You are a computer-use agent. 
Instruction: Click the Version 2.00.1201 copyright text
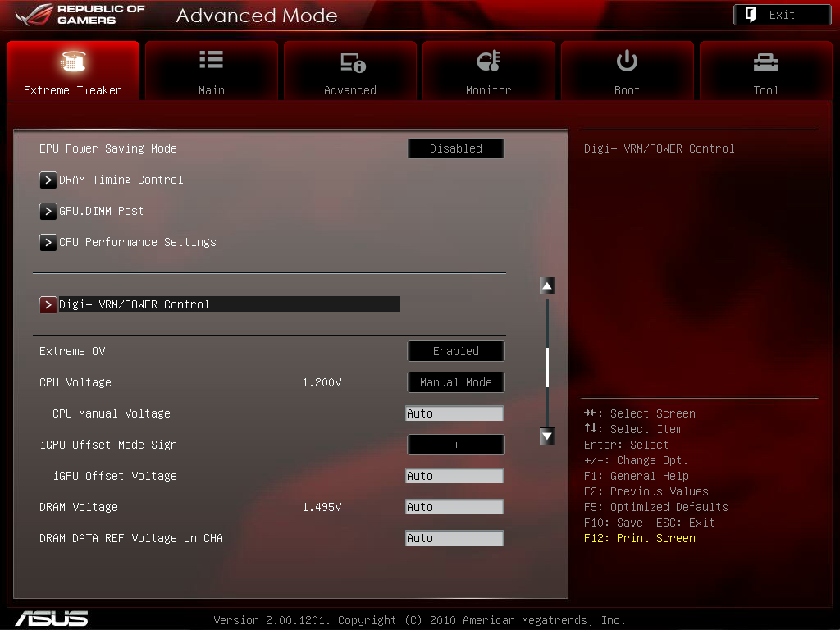coord(419,620)
